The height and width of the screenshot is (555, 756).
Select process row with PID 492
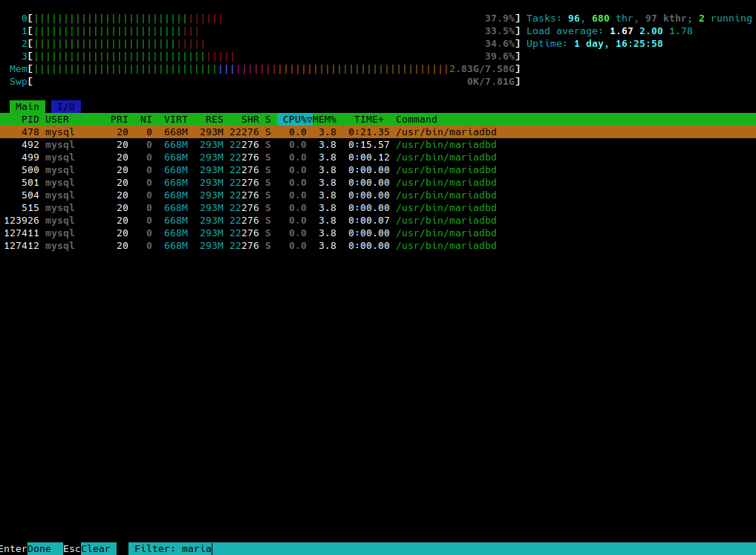378,144
